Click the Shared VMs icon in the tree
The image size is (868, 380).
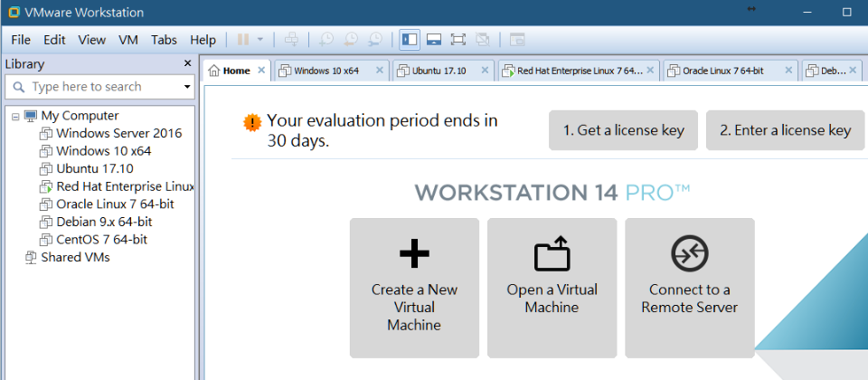[x=31, y=258]
